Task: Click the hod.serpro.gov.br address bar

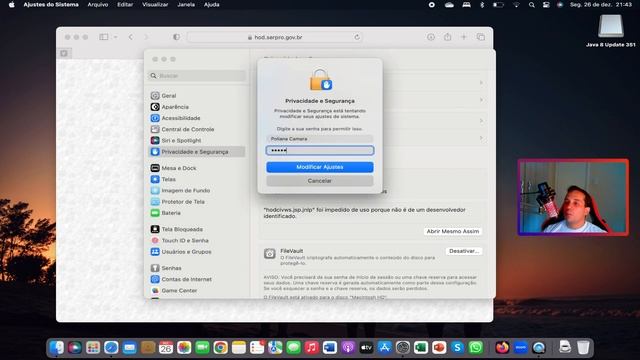Action: coord(275,37)
